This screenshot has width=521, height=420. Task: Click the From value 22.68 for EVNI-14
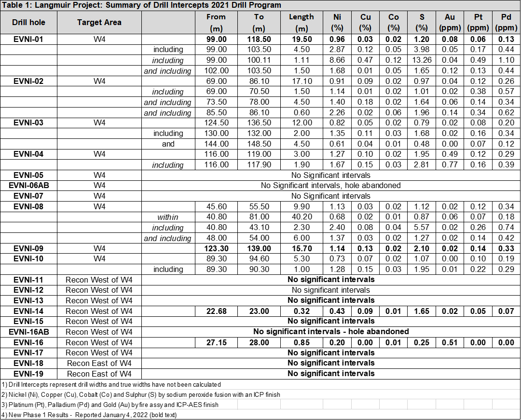[216, 311]
